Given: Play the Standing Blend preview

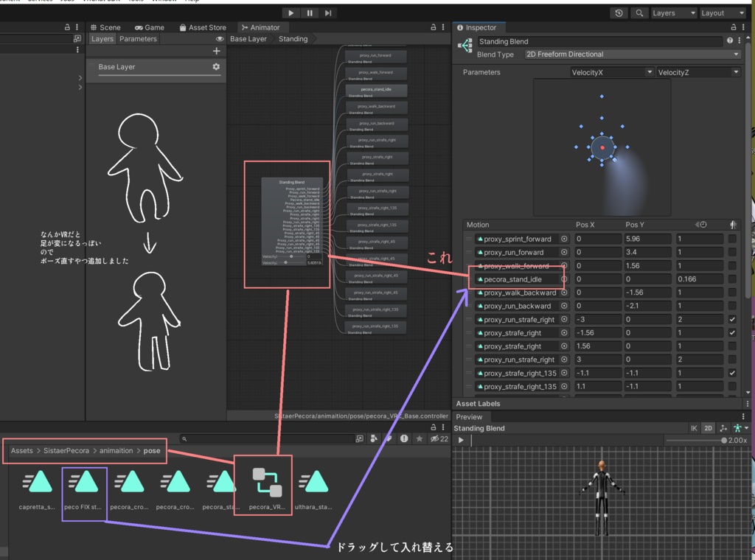Looking at the screenshot, I should point(461,440).
